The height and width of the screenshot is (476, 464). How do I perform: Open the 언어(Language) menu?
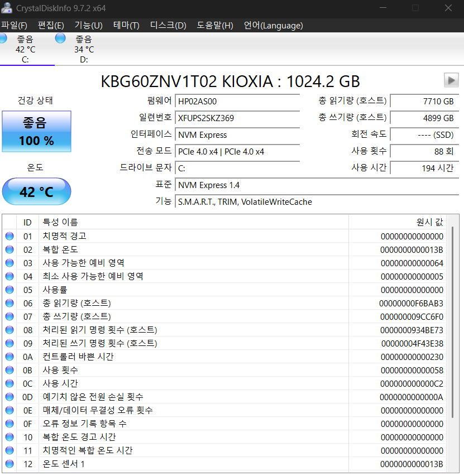(273, 25)
